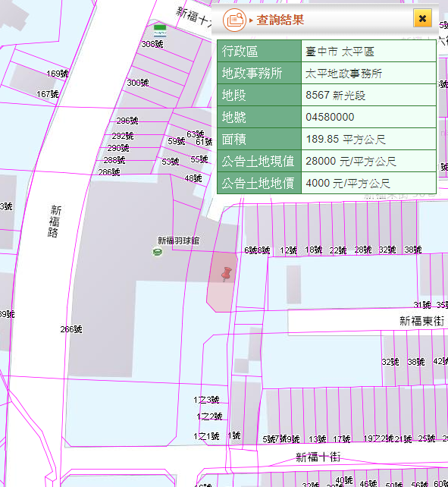This screenshot has height=487, width=448.
Task: Click the address label 1之3號
Action: pyautogui.click(x=206, y=400)
